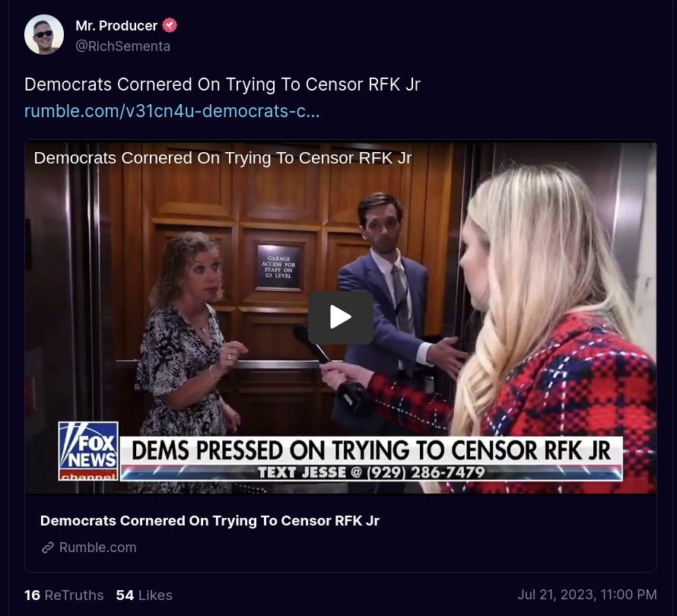677x616 pixels.
Task: Click the 'Dems Pressed' headline banner in thumbnail
Action: pos(371,450)
